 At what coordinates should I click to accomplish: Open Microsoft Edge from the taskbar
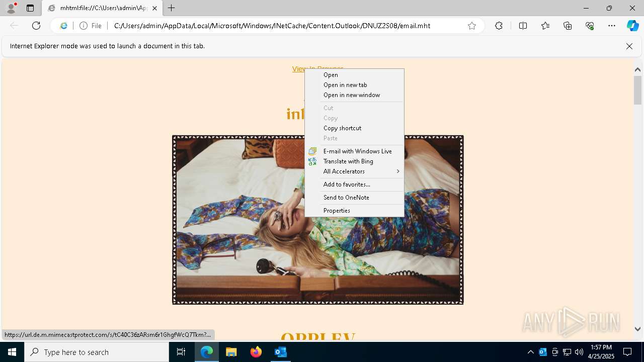coord(207,352)
